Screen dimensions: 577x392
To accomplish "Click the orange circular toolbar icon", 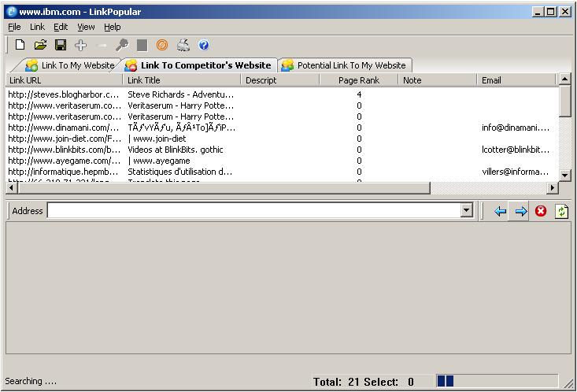I will pyautogui.click(x=162, y=45).
